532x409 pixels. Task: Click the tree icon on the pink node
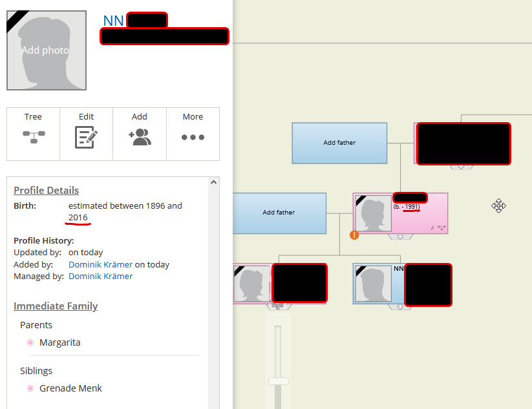[442, 227]
